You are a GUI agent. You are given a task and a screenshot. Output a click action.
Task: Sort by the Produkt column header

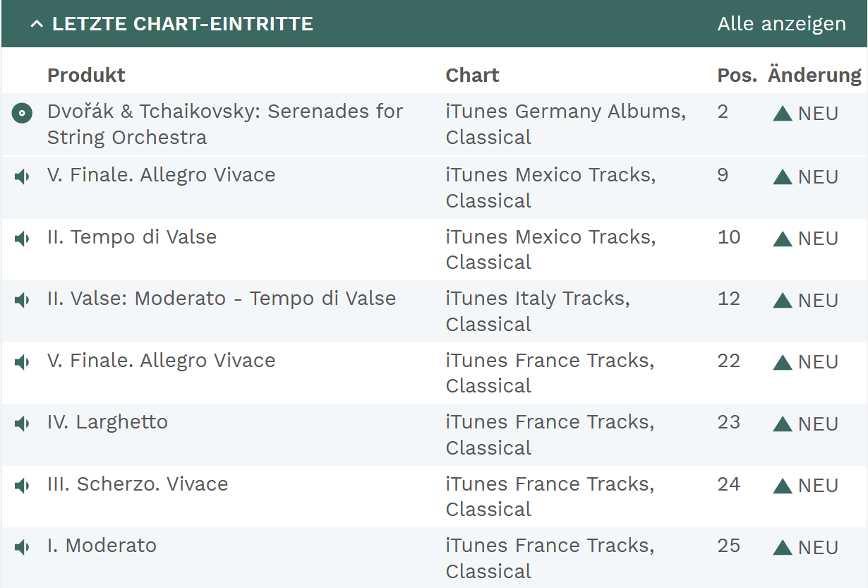[x=86, y=75]
